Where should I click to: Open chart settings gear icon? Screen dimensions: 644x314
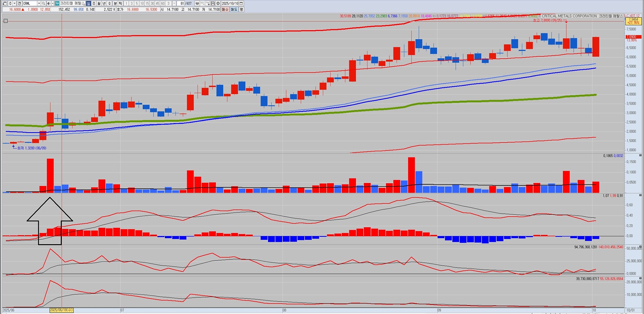[218, 3]
